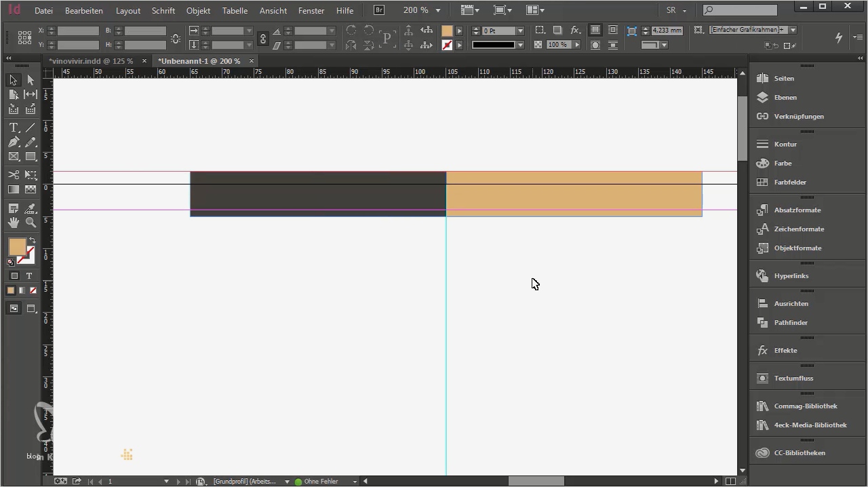Enable the Apply None option
This screenshot has height=487, width=868.
(x=33, y=290)
